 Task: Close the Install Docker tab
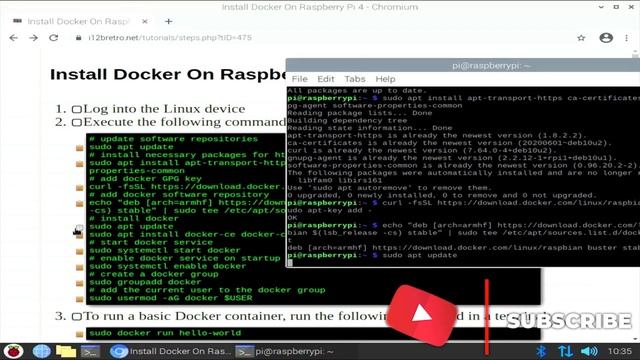pyautogui.click(x=145, y=21)
